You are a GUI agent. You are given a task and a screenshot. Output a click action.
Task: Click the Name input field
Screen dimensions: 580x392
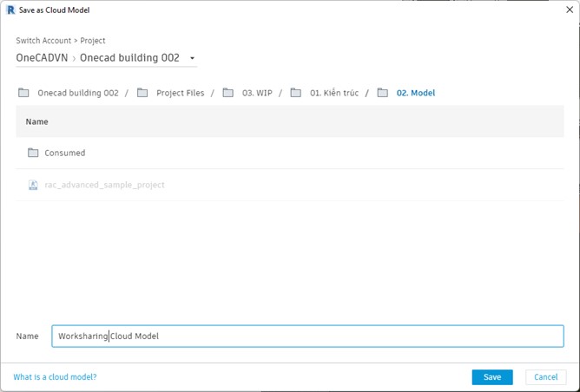[307, 336]
